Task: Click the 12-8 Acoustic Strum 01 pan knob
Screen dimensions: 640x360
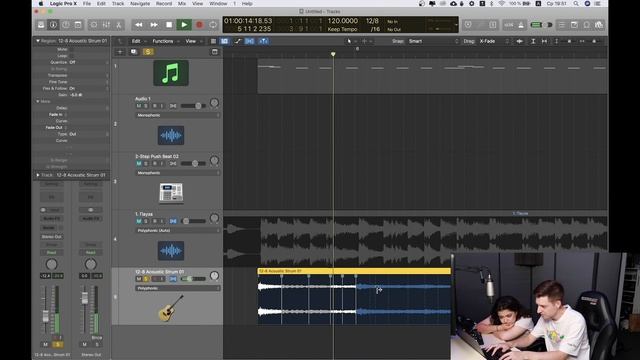Action: point(214,276)
